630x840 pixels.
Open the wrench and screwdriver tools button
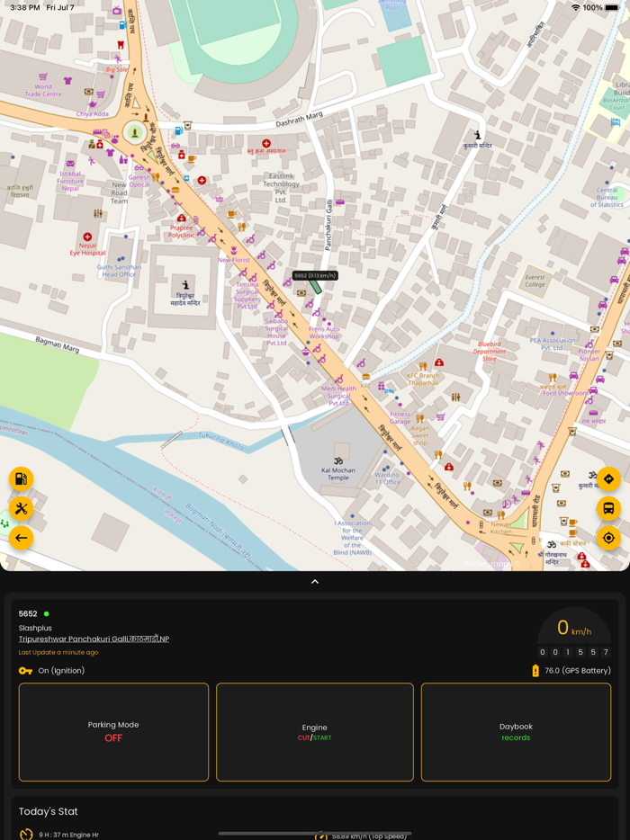coord(21,508)
